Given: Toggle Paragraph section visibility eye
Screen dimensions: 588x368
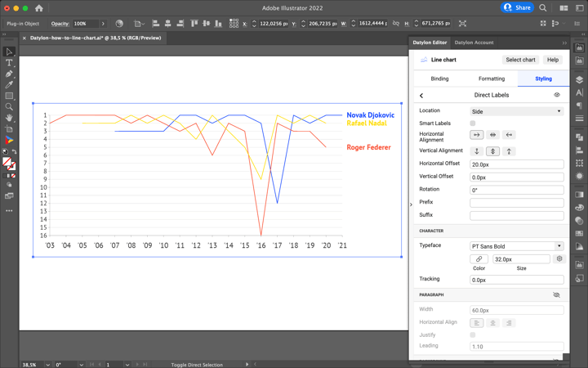Looking at the screenshot, I should pyautogui.click(x=556, y=294).
